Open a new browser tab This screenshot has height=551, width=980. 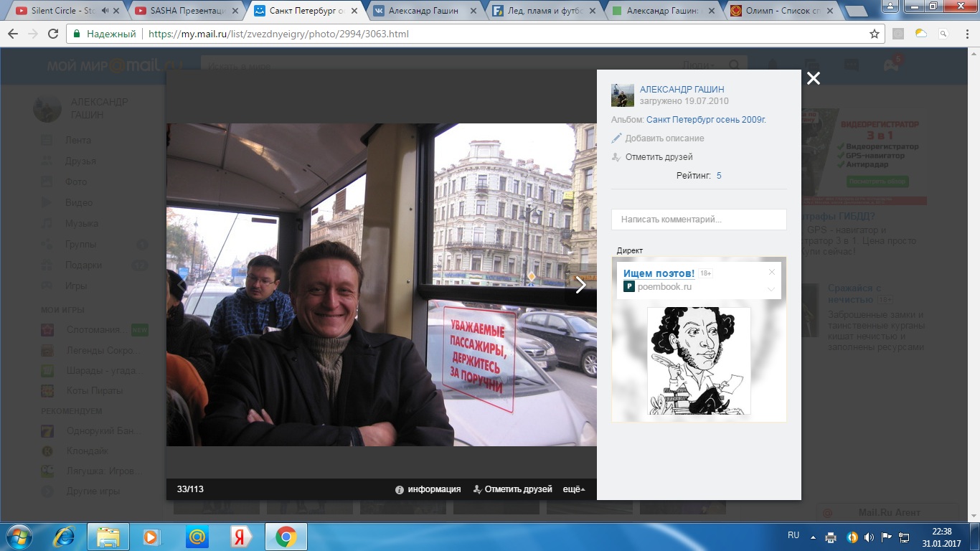coord(858,11)
